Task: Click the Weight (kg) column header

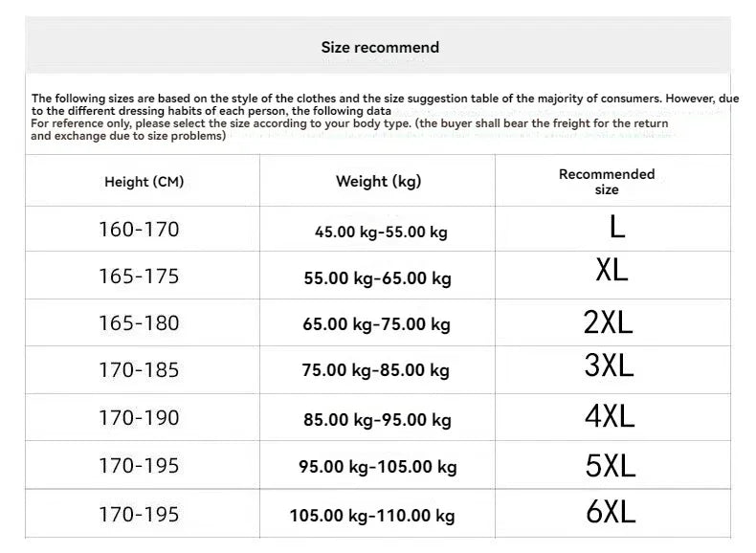Action: [x=378, y=181]
